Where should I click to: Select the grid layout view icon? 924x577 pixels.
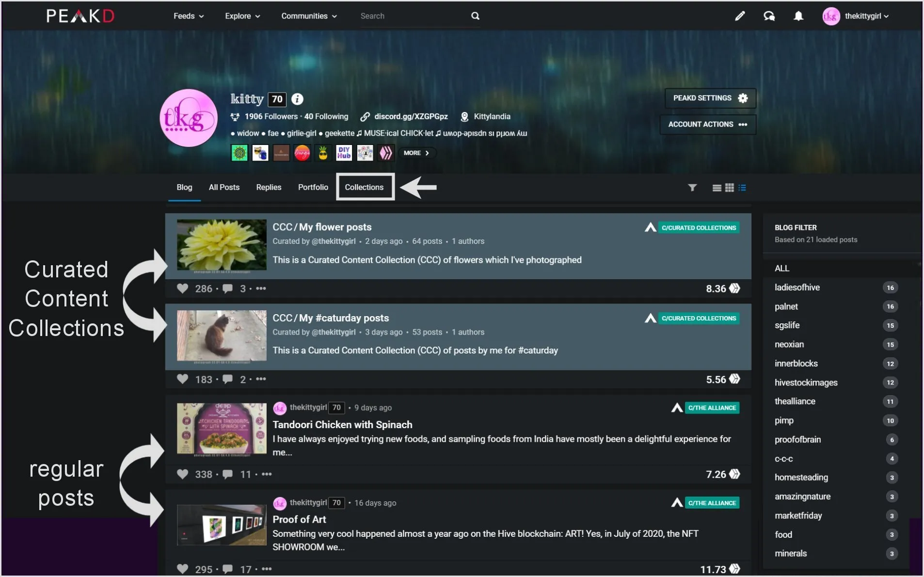coord(729,188)
